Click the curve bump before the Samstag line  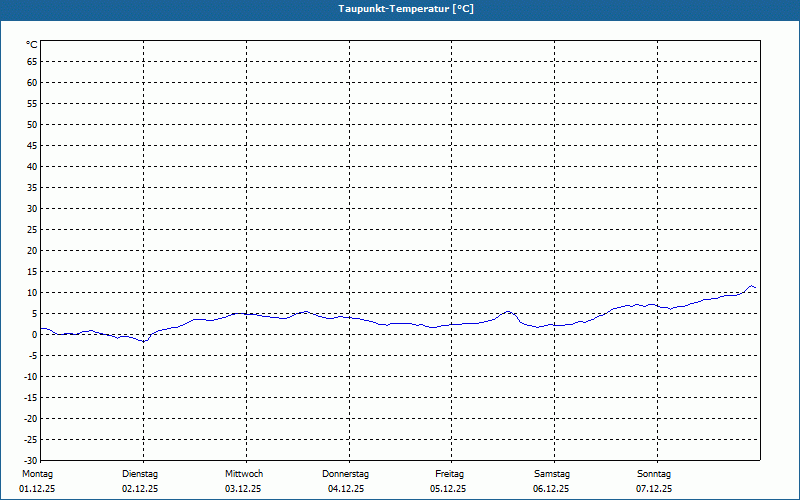508,311
